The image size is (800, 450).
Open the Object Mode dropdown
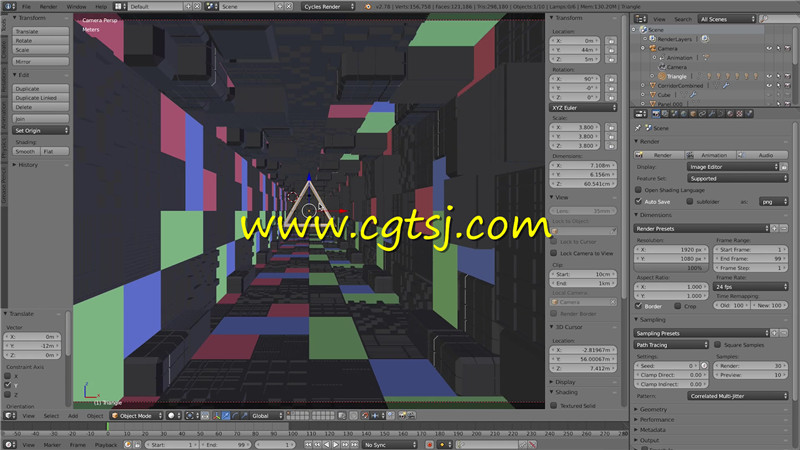[137, 415]
